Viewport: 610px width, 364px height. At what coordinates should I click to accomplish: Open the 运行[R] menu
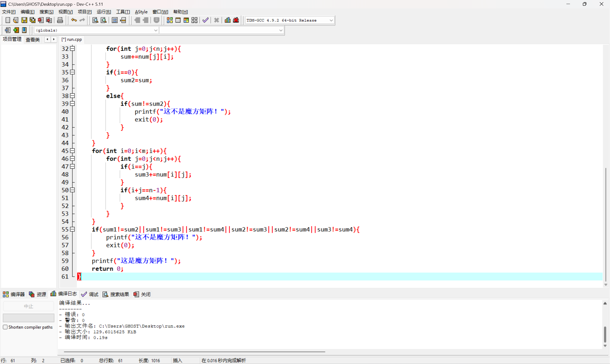coord(104,12)
